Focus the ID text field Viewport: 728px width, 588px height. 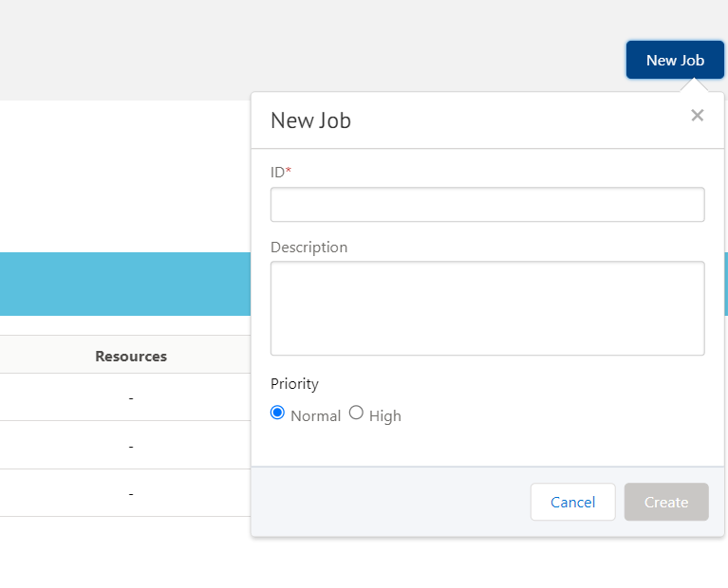click(x=487, y=204)
